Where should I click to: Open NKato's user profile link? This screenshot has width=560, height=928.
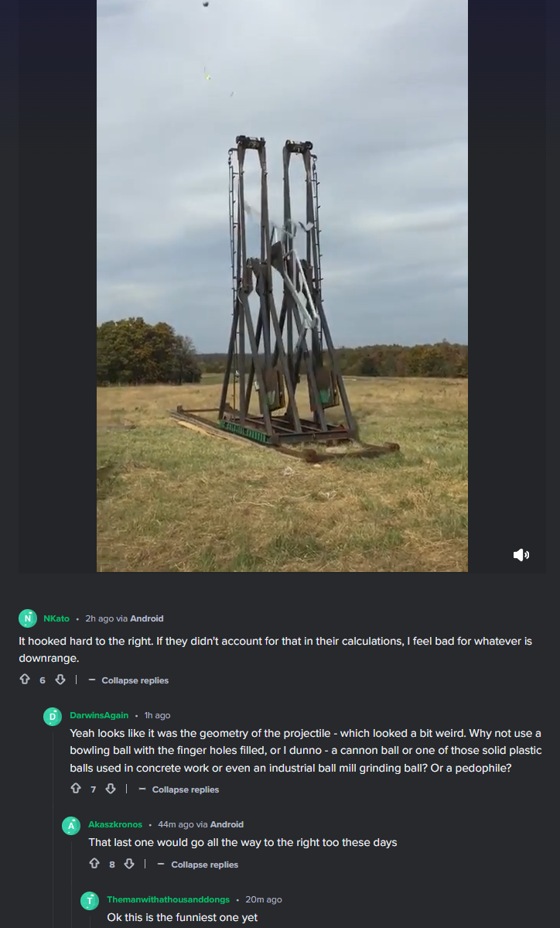point(56,618)
